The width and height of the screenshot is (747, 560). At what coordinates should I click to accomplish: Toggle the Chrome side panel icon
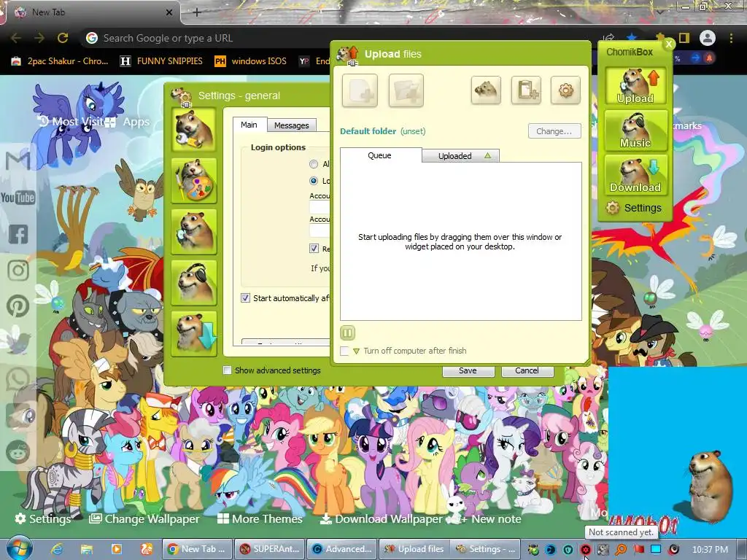click(684, 38)
